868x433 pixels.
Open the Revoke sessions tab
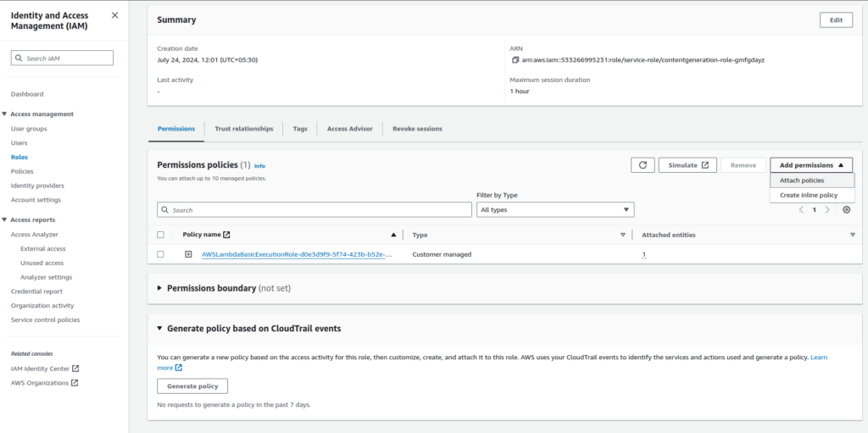coord(417,129)
